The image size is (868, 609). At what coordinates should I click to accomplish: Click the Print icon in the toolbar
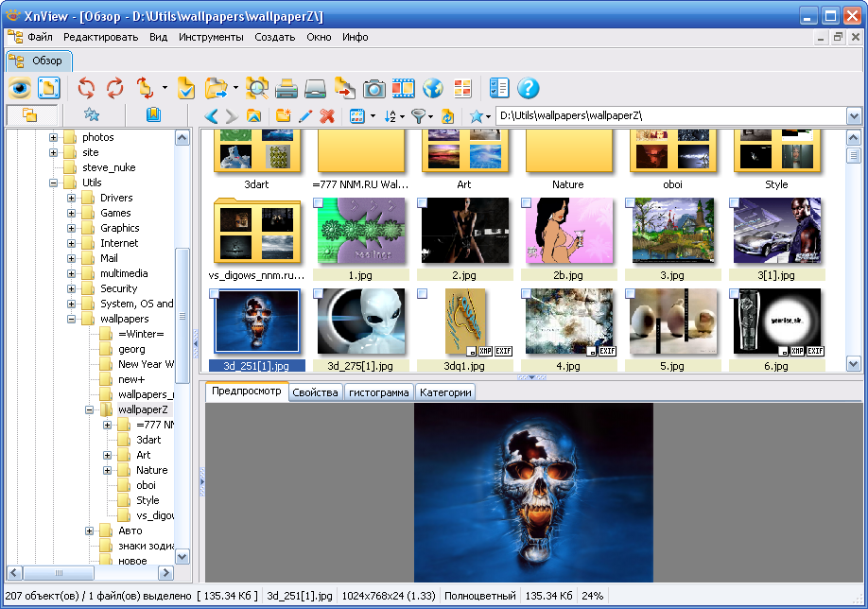pos(286,89)
